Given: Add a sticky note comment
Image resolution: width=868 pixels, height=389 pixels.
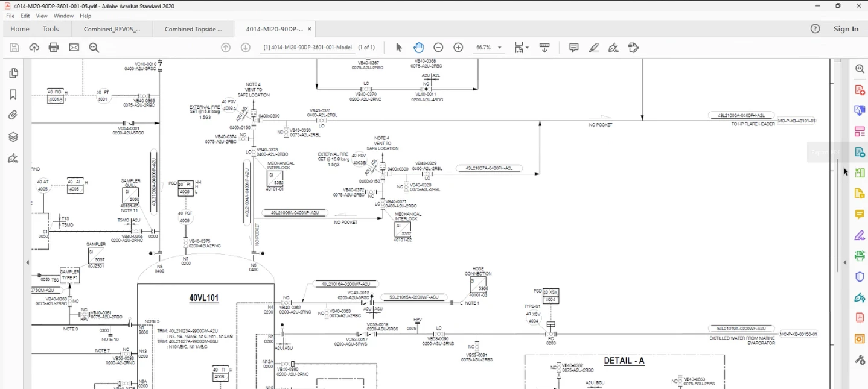Looking at the screenshot, I should (x=574, y=48).
